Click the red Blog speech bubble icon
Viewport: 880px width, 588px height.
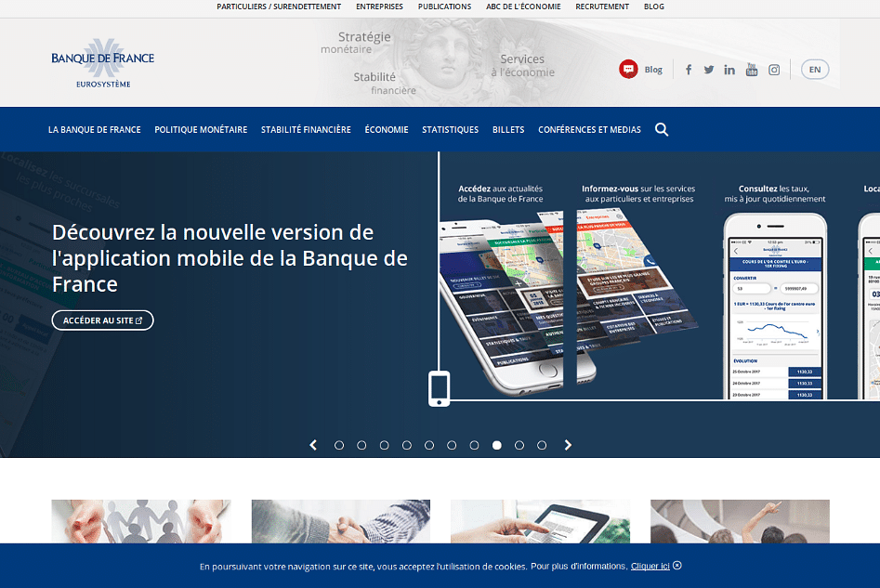[629, 69]
